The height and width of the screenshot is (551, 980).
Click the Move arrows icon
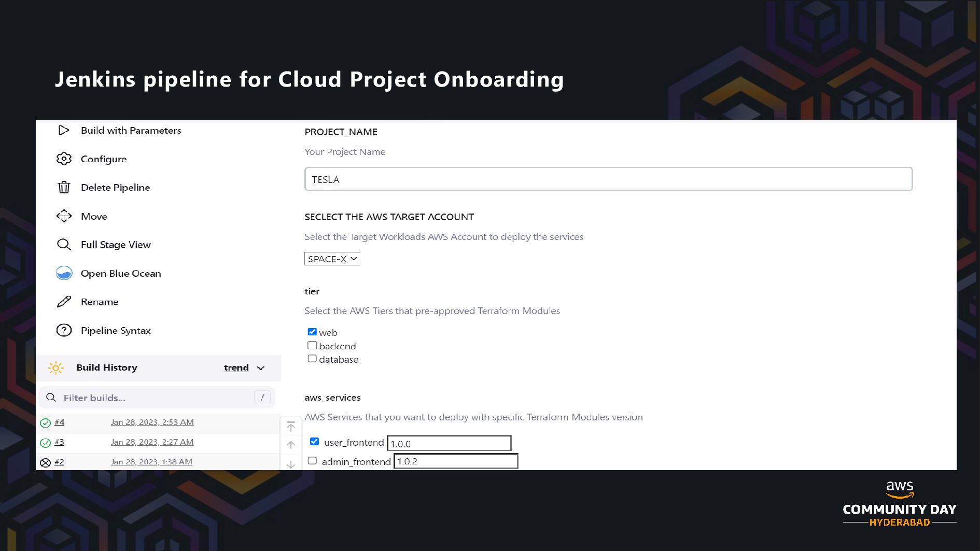click(x=64, y=216)
